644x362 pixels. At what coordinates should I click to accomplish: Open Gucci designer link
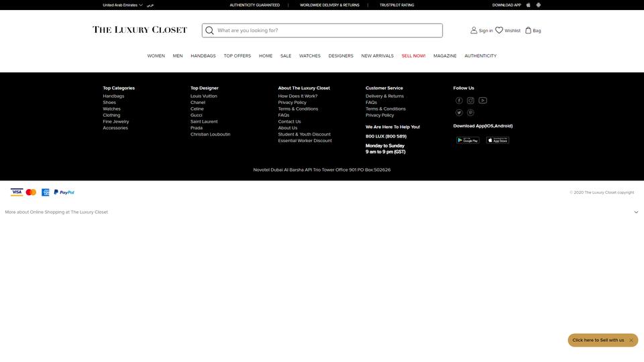click(197, 115)
